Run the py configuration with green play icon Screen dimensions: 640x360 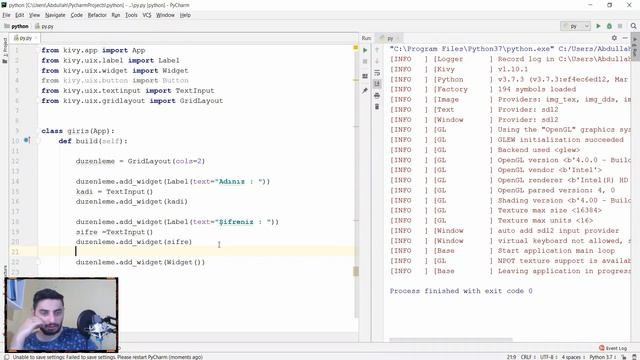(598, 26)
